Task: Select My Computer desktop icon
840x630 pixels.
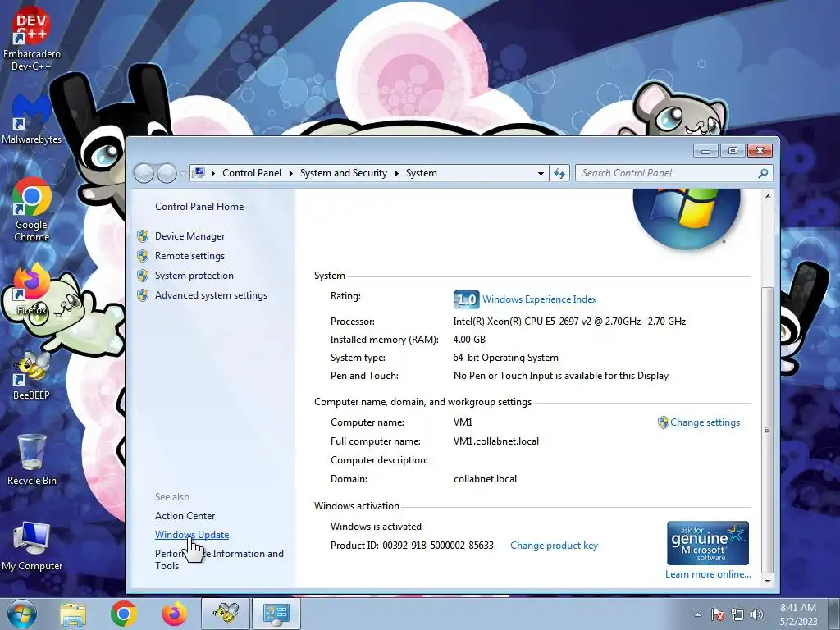Action: coord(32,546)
